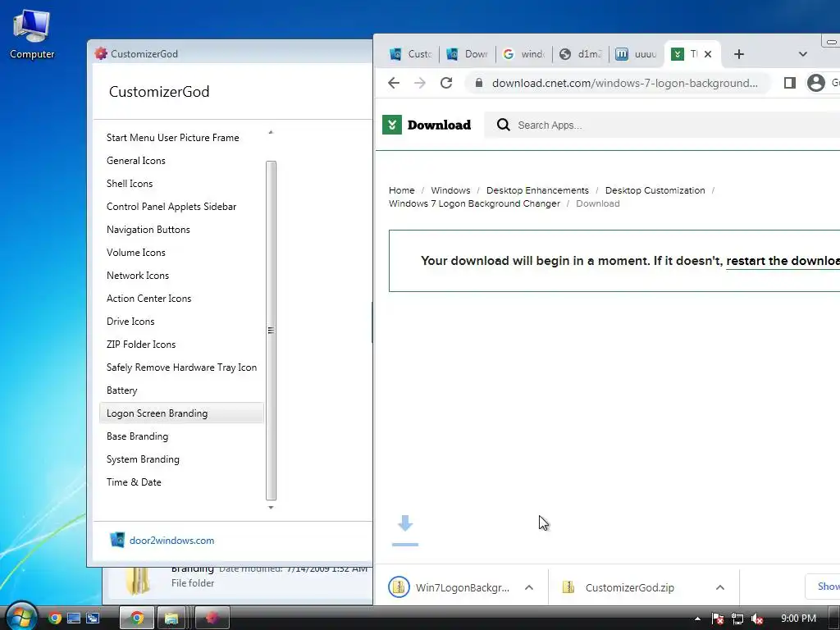This screenshot has width=840, height=630.
Task: Switch to the d1m2 browser tab
Action: [x=581, y=54]
